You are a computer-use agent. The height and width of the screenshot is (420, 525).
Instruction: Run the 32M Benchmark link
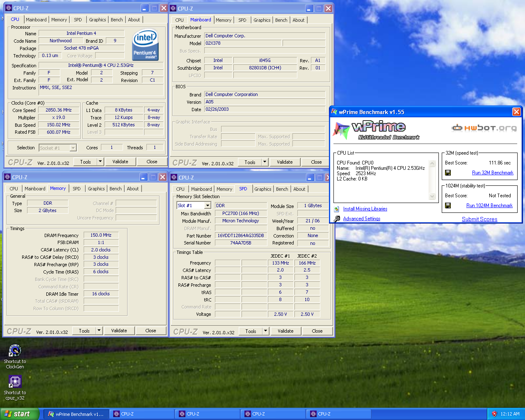(493, 173)
